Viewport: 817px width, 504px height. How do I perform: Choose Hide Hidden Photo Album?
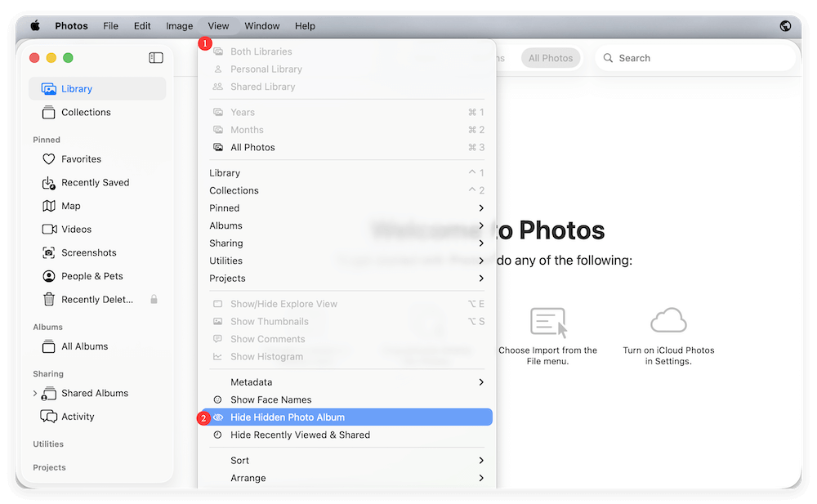(x=286, y=417)
